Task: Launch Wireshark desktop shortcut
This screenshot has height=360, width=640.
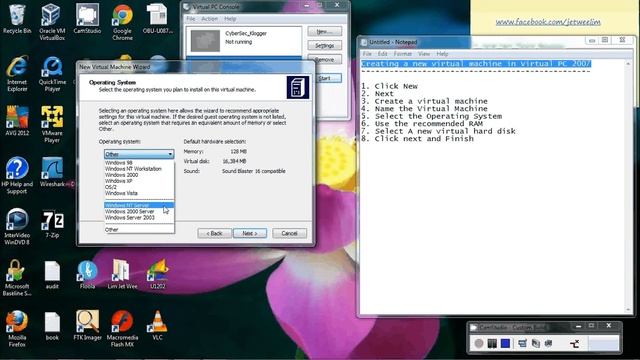Action: click(x=52, y=173)
